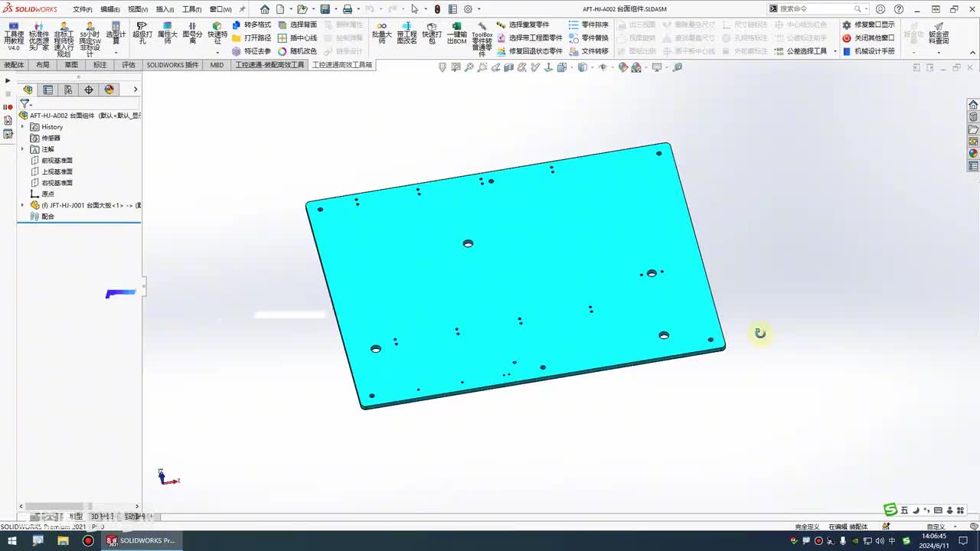Switch to the 草图 tab
Image resolution: width=980 pixels, height=551 pixels.
pos(71,65)
